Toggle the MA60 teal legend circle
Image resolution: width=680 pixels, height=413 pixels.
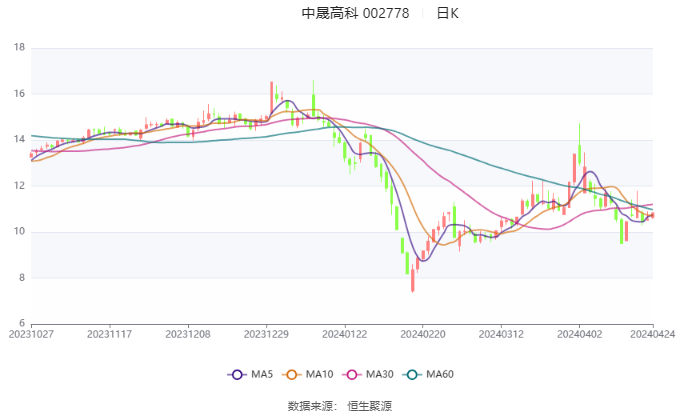point(412,374)
